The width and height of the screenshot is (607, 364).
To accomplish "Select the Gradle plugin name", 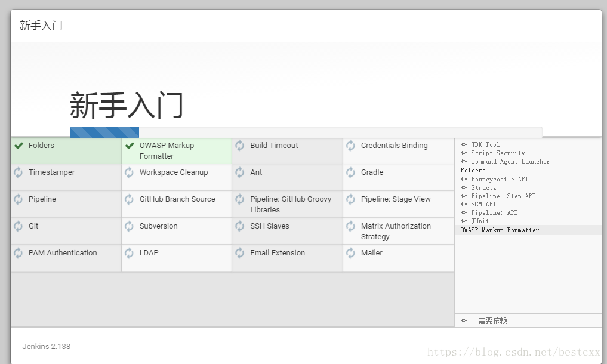I will pos(372,172).
